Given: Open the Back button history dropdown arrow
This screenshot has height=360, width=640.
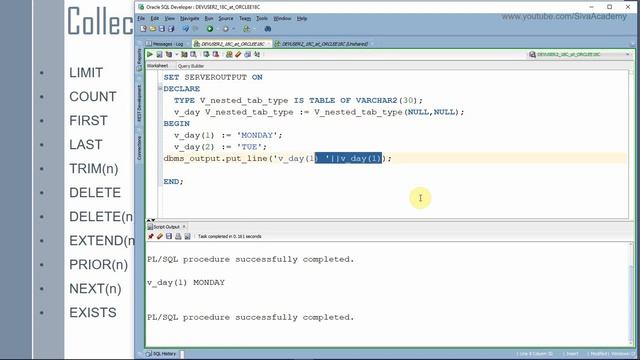Looking at the screenshot, I should 217,29.
